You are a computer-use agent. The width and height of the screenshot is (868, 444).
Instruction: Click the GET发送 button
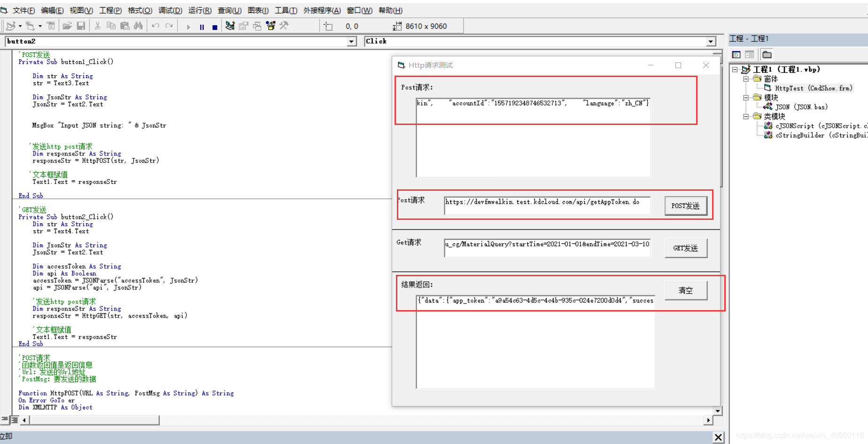pyautogui.click(x=686, y=248)
